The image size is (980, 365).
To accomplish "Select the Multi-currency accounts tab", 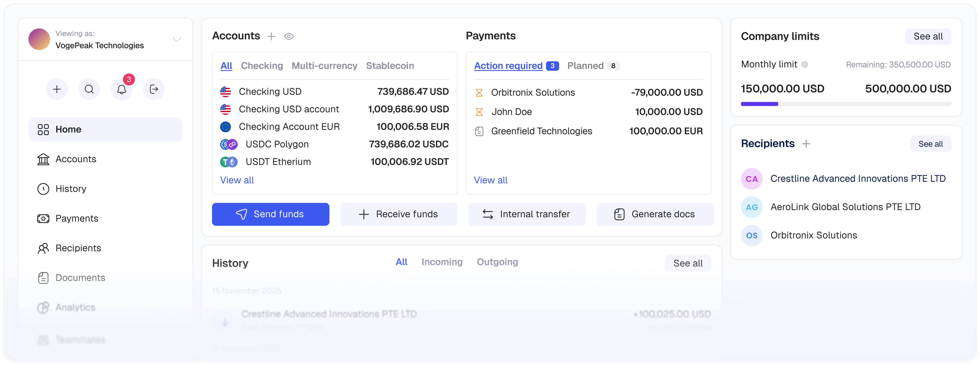I will [x=325, y=66].
